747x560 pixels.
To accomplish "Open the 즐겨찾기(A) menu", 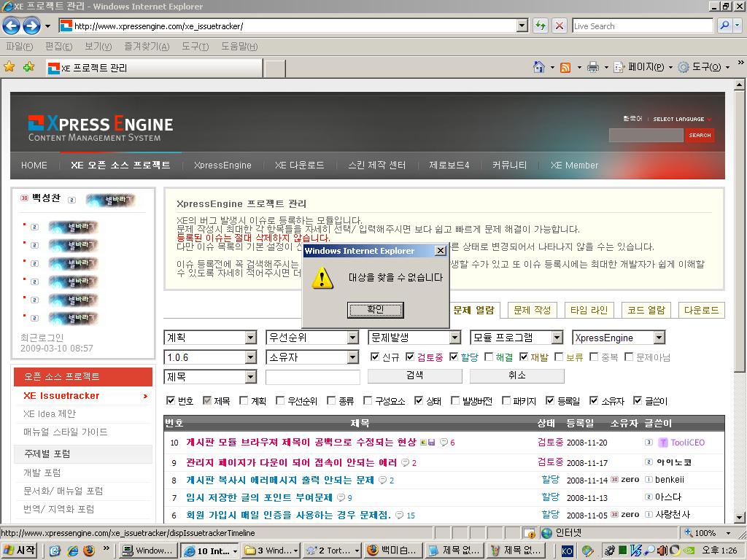I will [146, 46].
